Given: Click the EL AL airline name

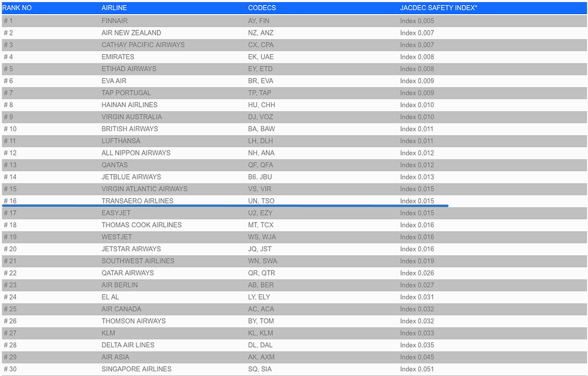Looking at the screenshot, I should tap(111, 297).
